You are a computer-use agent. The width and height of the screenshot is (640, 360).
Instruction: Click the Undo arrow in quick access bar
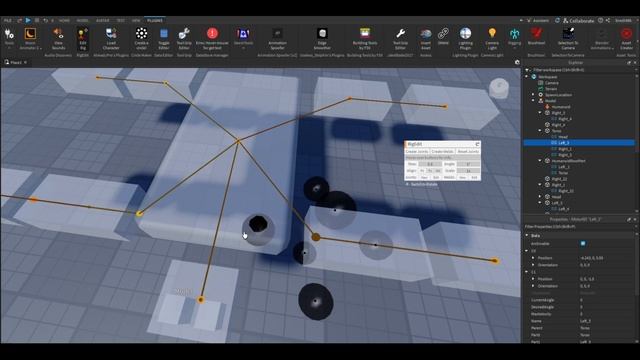46,20
